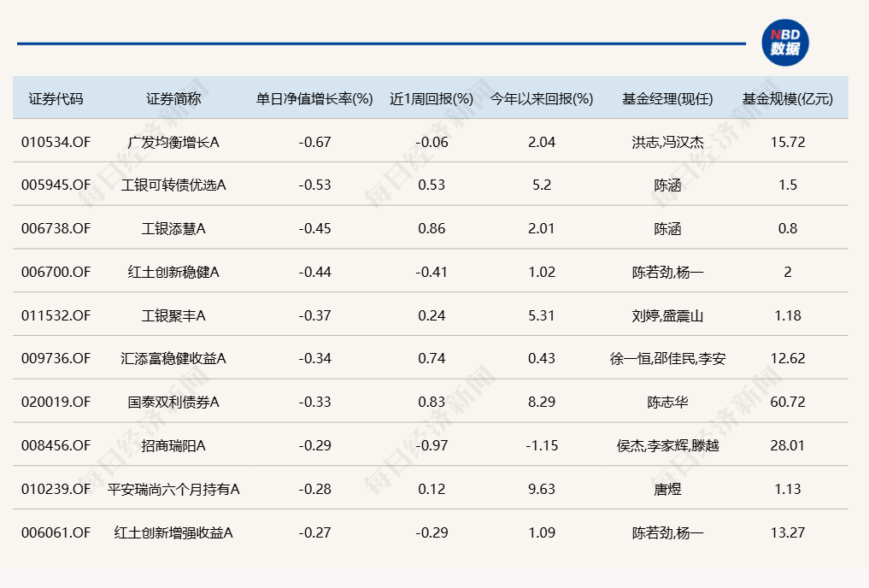
Task: Select fund code 005945.OF
Action: [56, 185]
